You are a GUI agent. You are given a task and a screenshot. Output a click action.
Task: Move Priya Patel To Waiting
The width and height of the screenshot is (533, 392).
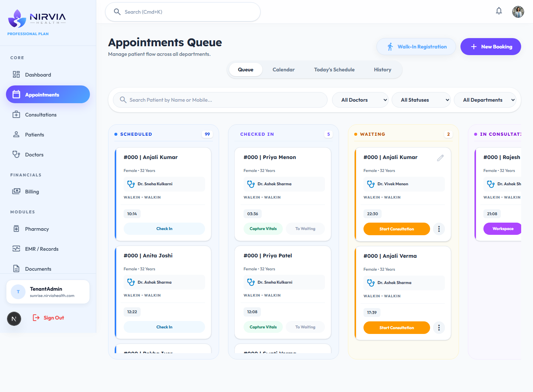[305, 327]
